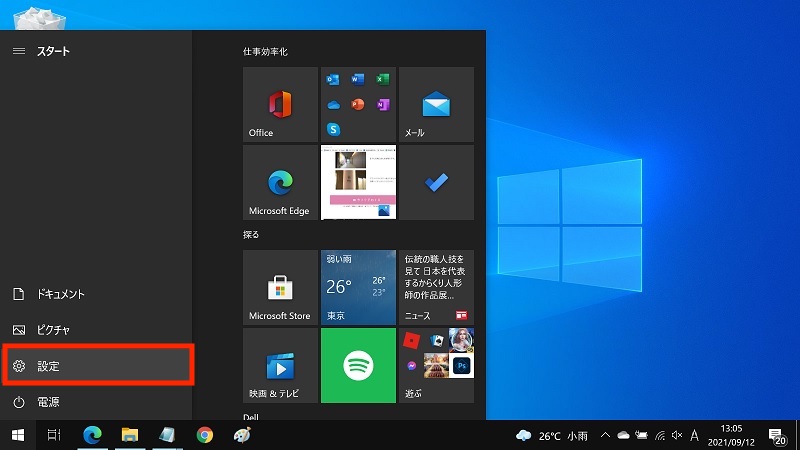800x450 pixels.
Task: Launch the Spotify tile
Action: click(358, 366)
